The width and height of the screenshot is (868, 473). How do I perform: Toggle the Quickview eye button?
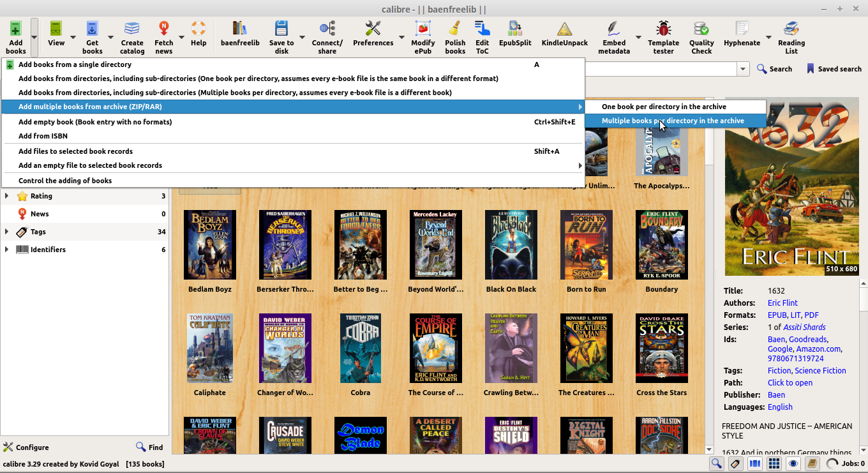pos(793,464)
